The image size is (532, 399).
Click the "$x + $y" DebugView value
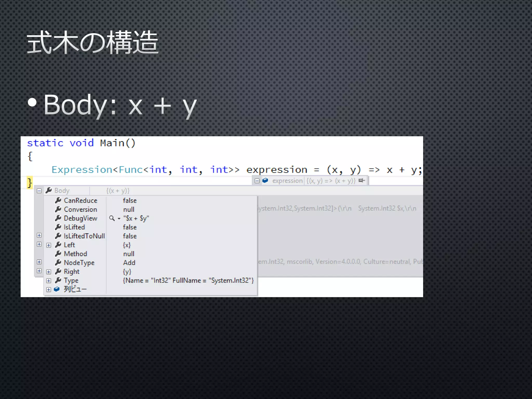pyautogui.click(x=136, y=218)
